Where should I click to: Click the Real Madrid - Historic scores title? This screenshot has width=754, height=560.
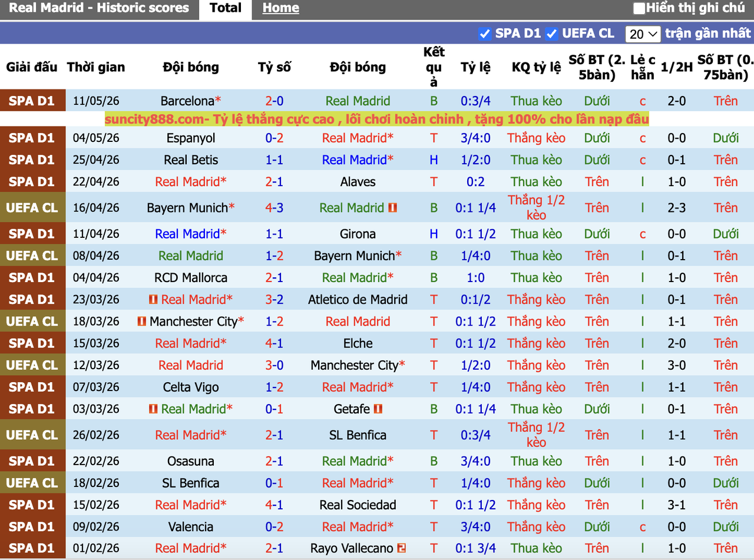(100, 8)
